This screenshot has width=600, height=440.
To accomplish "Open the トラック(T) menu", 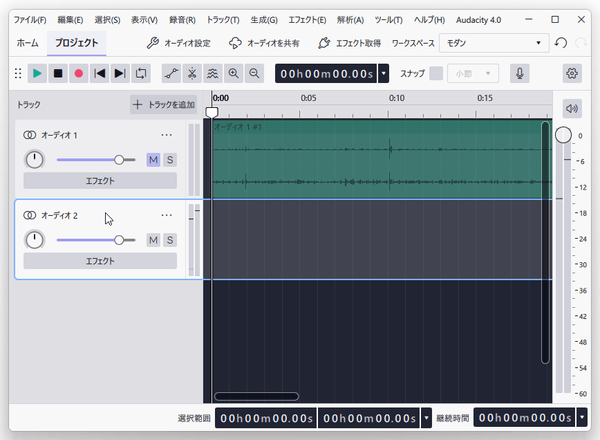I will 223,20.
